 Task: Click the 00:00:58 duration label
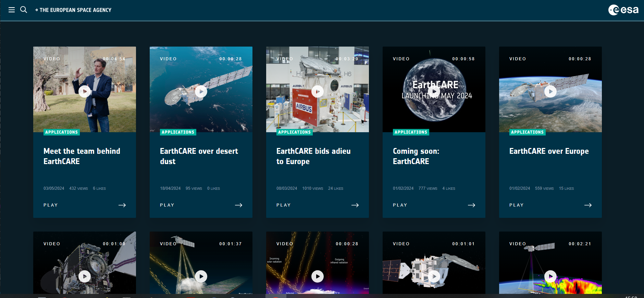click(463, 59)
